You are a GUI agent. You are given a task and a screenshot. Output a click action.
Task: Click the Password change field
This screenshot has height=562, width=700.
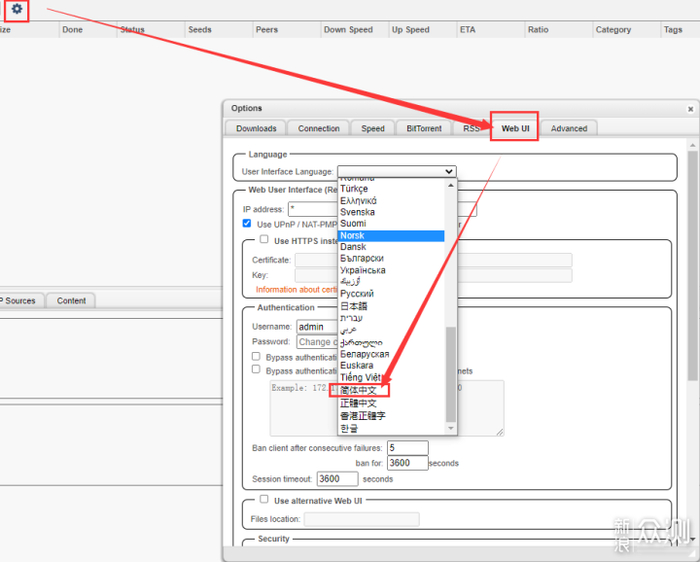[x=317, y=342]
